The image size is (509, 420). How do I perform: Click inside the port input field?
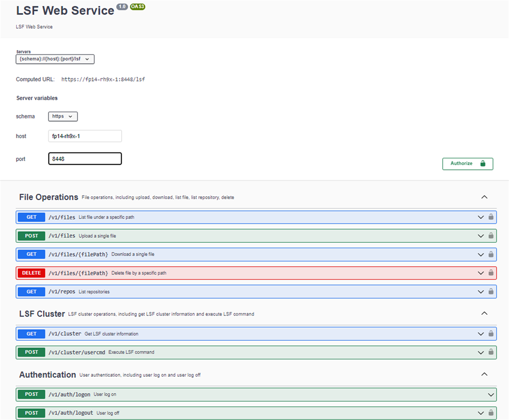tap(85, 159)
